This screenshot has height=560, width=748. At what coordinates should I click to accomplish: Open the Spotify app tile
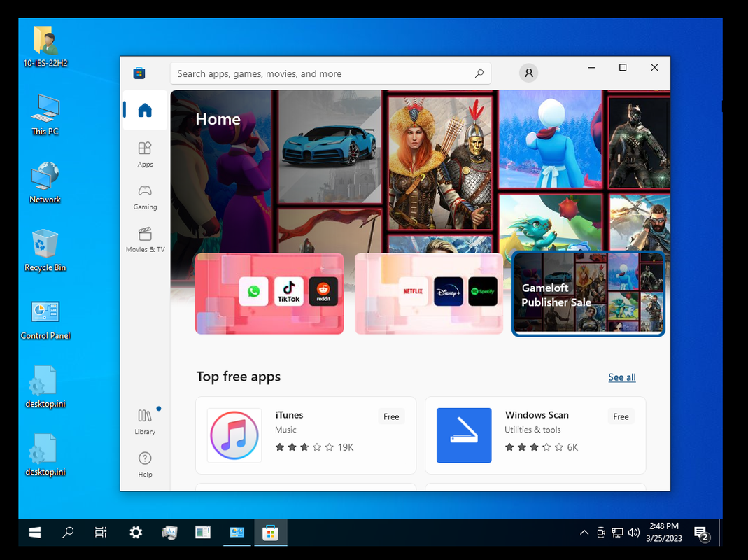click(x=483, y=291)
